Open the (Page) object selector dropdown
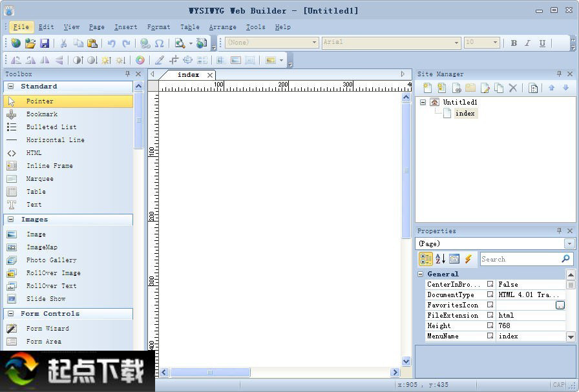This screenshot has width=579, height=392. click(x=569, y=243)
